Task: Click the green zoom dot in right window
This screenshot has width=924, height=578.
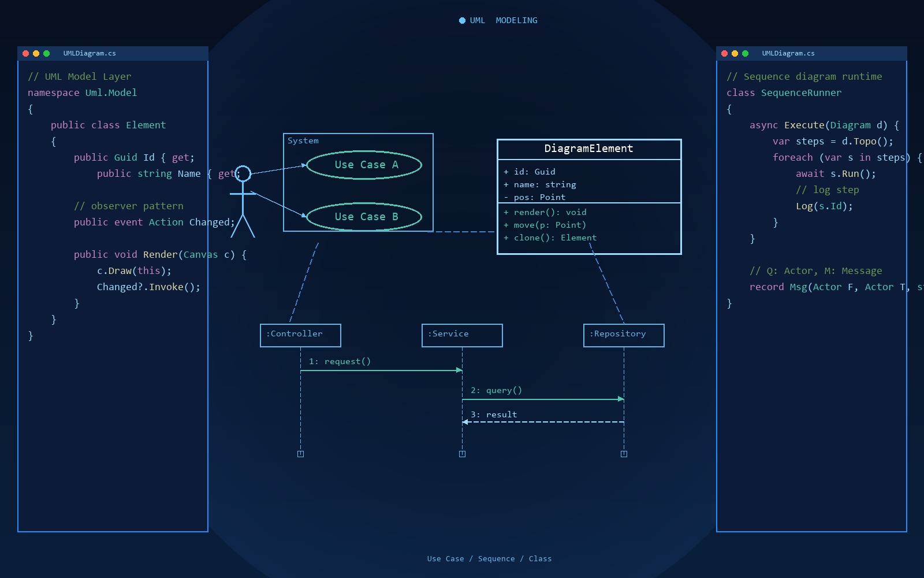Action: (x=745, y=53)
